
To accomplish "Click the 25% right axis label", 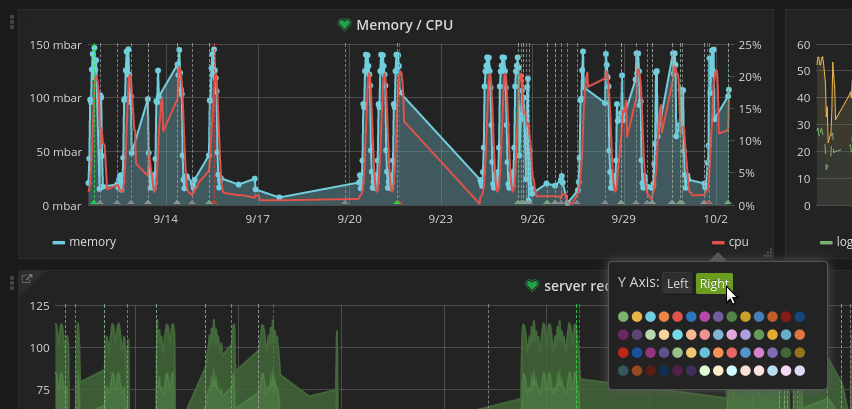I will [750, 45].
